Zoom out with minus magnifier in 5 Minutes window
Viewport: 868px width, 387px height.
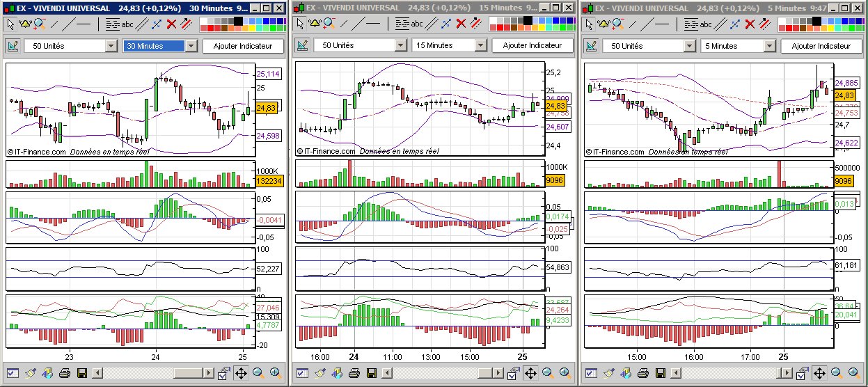pos(837,373)
